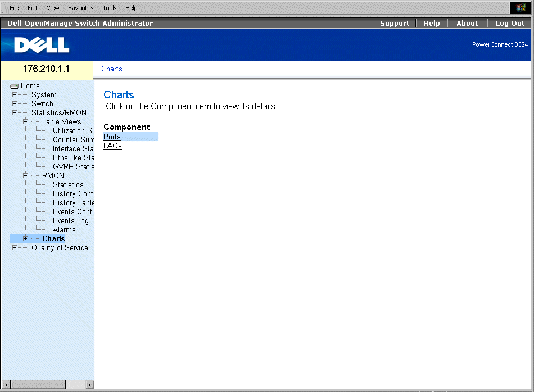Open the View menu
Viewport: 534px width, 392px height.
53,8
